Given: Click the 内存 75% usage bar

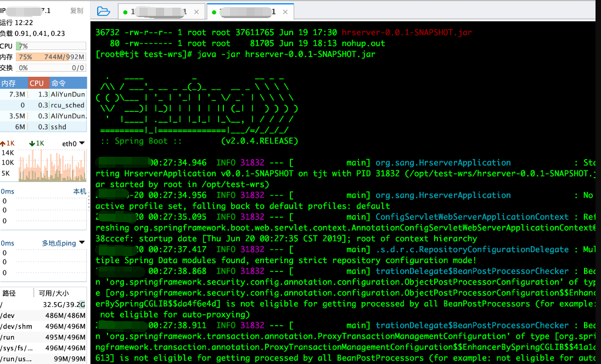Looking at the screenshot, I should 50,56.
